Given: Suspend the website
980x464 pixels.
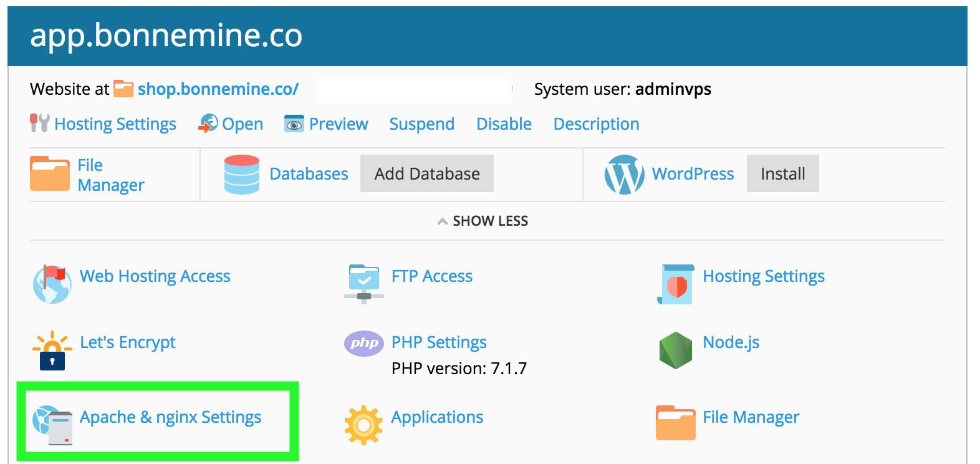Looking at the screenshot, I should [x=421, y=124].
